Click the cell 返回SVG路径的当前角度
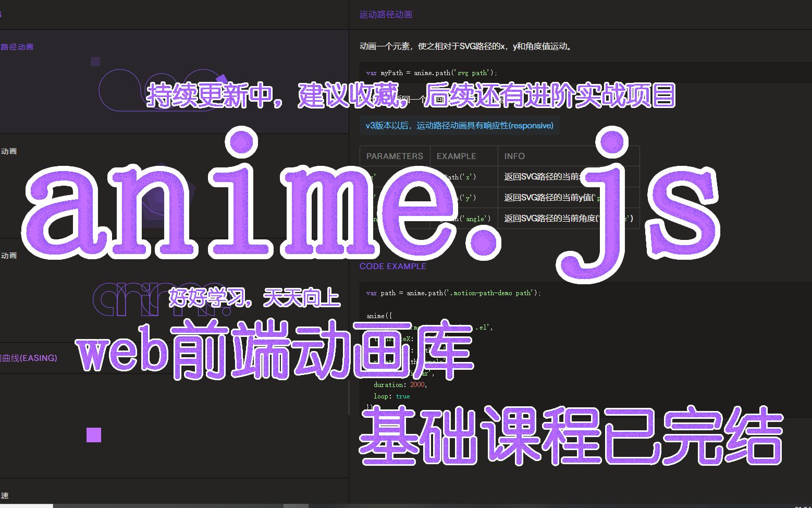812x508 pixels. (568, 219)
